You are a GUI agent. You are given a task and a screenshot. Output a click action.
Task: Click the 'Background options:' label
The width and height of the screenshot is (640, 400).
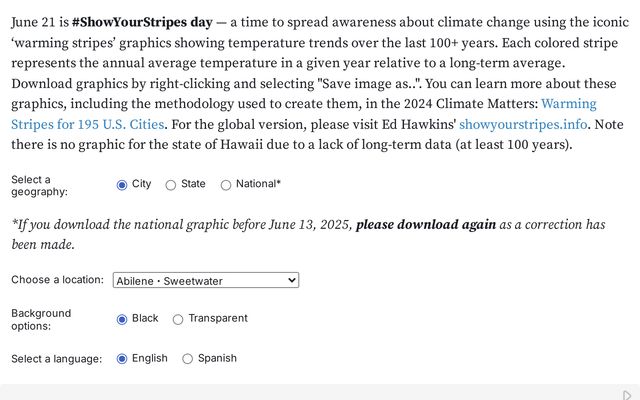41,320
